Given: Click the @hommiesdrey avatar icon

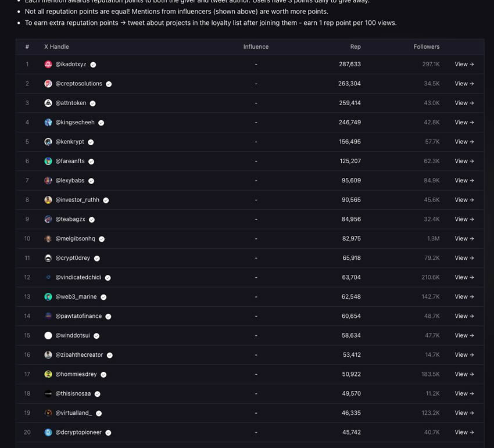Looking at the screenshot, I should coord(48,375).
